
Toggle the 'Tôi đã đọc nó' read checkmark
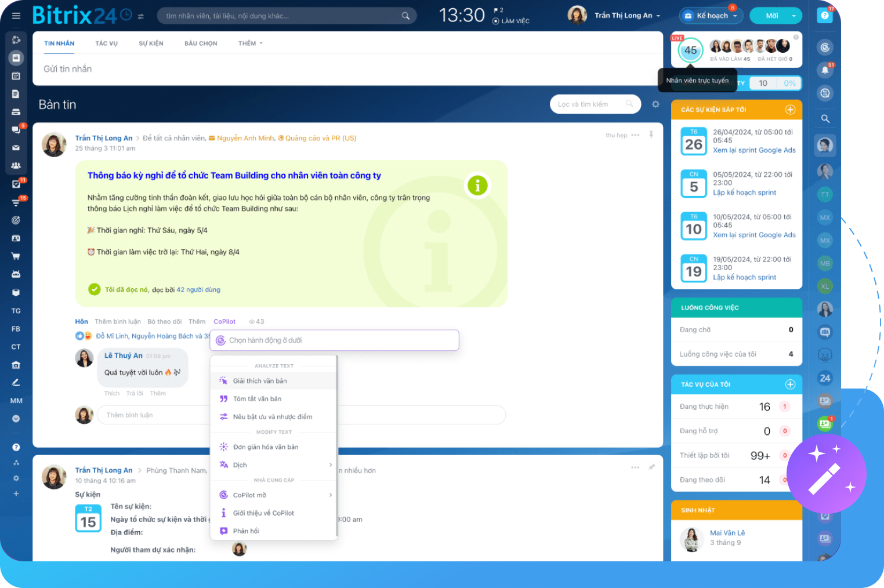point(95,289)
